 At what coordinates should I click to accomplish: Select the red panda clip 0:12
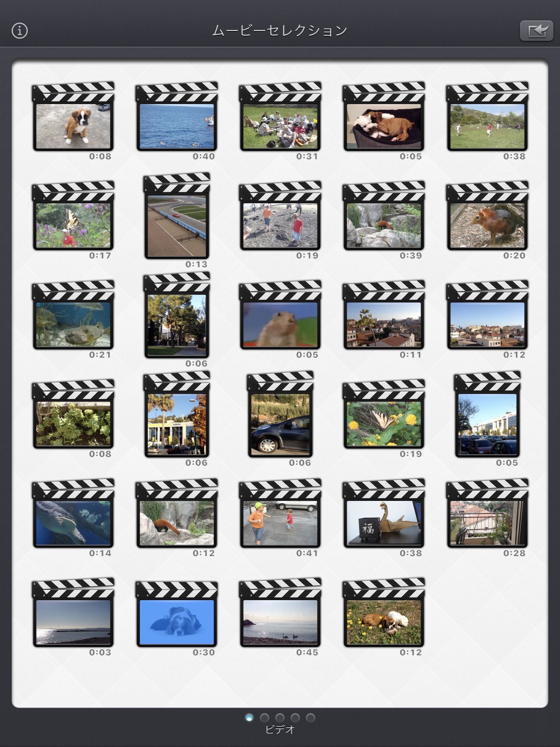(177, 513)
